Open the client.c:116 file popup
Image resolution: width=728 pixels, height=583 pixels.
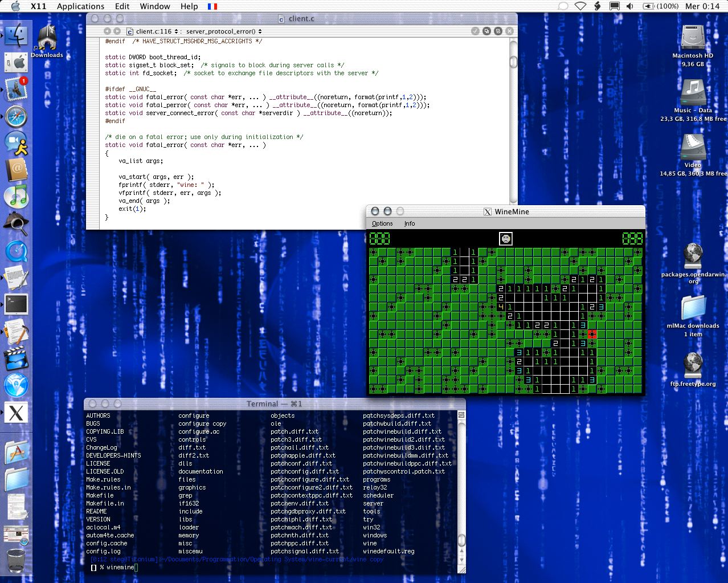(x=152, y=31)
